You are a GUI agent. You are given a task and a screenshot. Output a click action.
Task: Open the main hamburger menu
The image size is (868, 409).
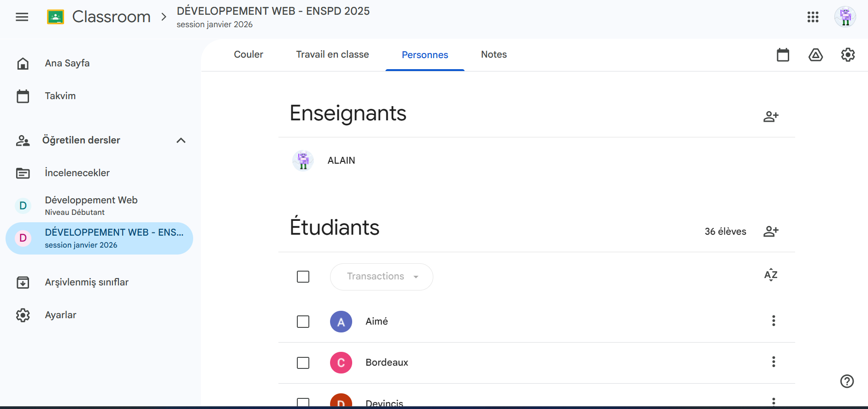(x=22, y=17)
